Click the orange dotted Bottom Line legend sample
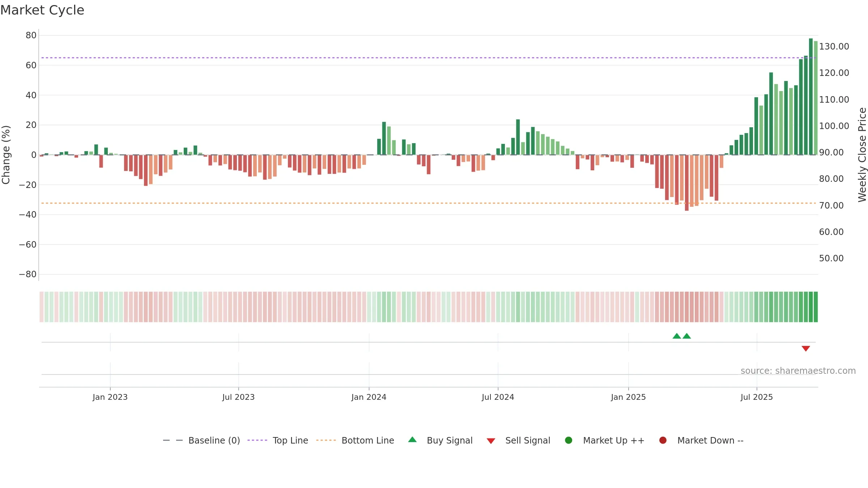This screenshot has height=488, width=868. point(326,440)
